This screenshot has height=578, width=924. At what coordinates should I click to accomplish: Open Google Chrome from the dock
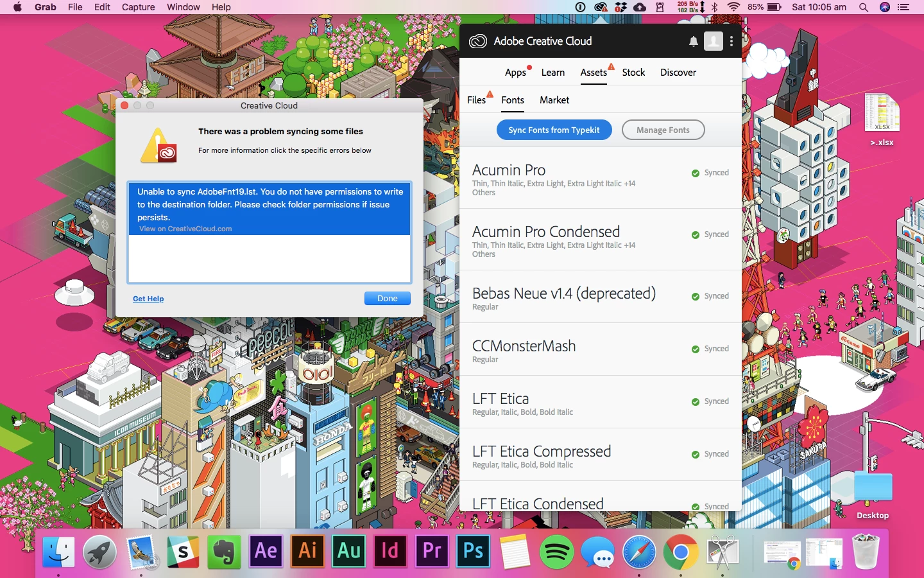click(x=681, y=552)
